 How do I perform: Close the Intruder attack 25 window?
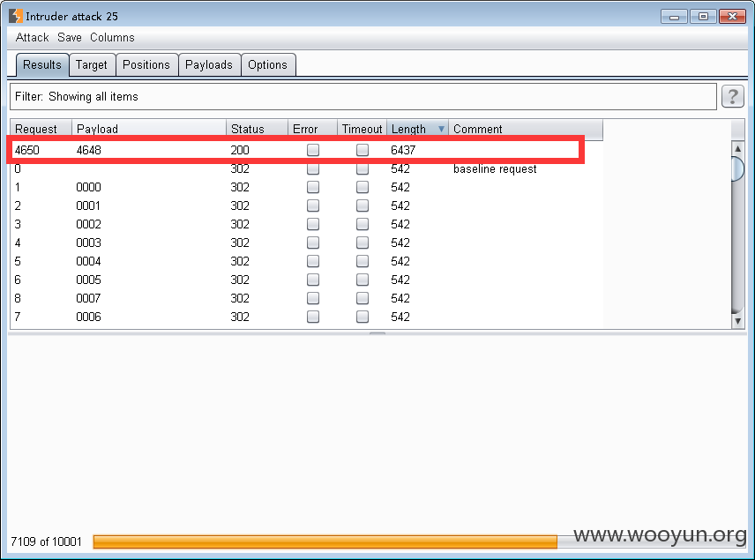(732, 17)
